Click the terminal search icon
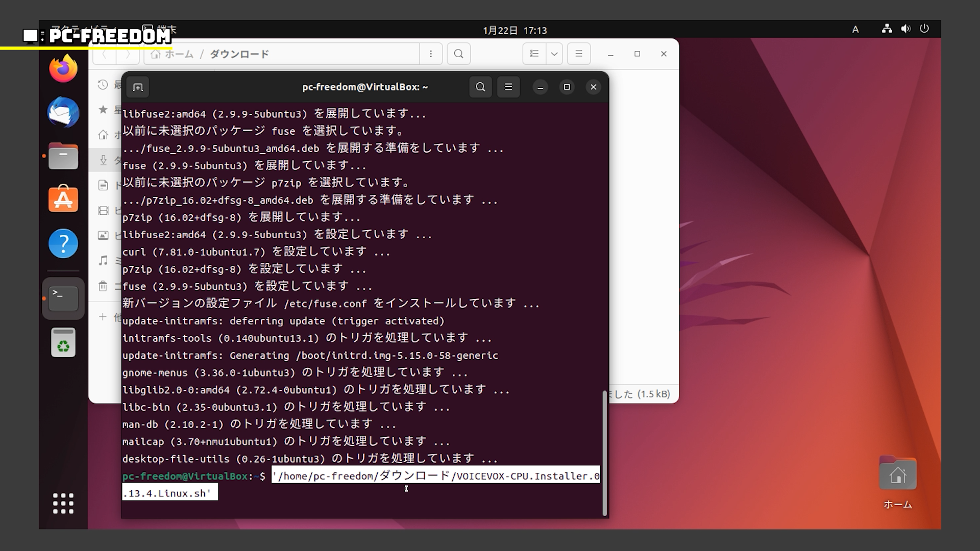980x551 pixels. [480, 87]
